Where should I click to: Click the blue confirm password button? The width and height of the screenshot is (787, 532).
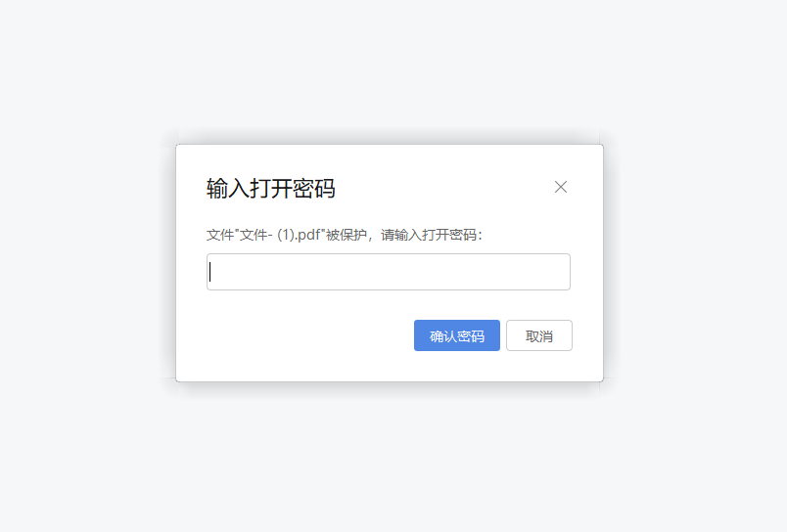[x=457, y=335]
